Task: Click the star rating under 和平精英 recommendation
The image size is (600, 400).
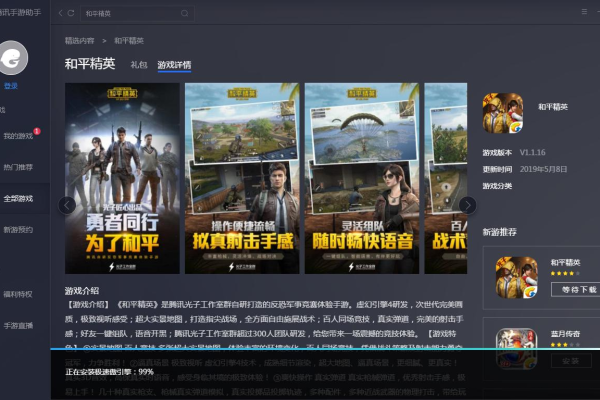Action: pos(565,273)
